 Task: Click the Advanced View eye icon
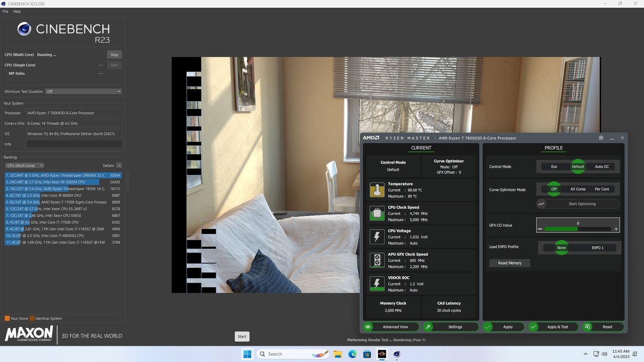[x=368, y=327]
